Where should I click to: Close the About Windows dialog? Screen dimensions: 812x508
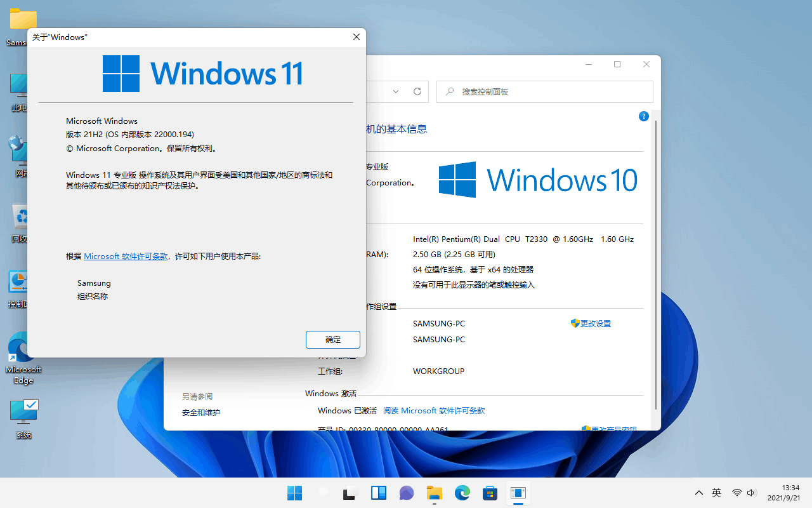coord(357,37)
